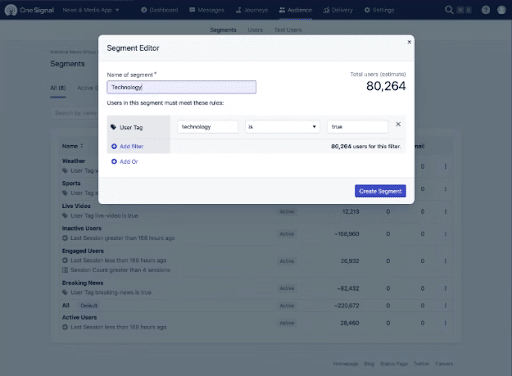Viewport: 512px width, 376px height.
Task: Switch to the Users sub-tab
Action: pyautogui.click(x=255, y=30)
